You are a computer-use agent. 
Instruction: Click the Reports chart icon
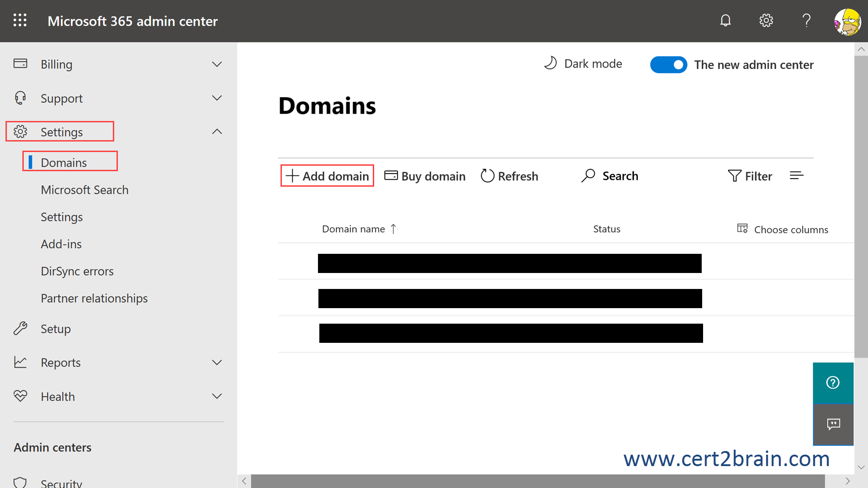pos(21,362)
